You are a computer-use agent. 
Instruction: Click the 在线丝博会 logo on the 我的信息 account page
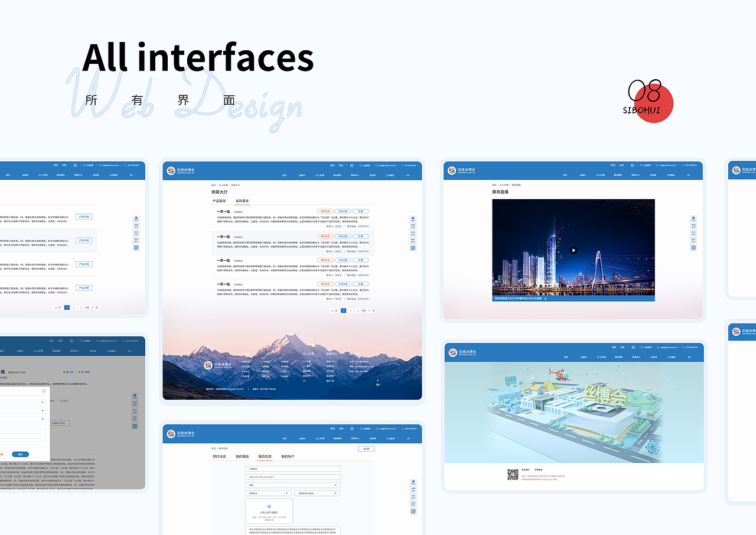tap(180, 434)
